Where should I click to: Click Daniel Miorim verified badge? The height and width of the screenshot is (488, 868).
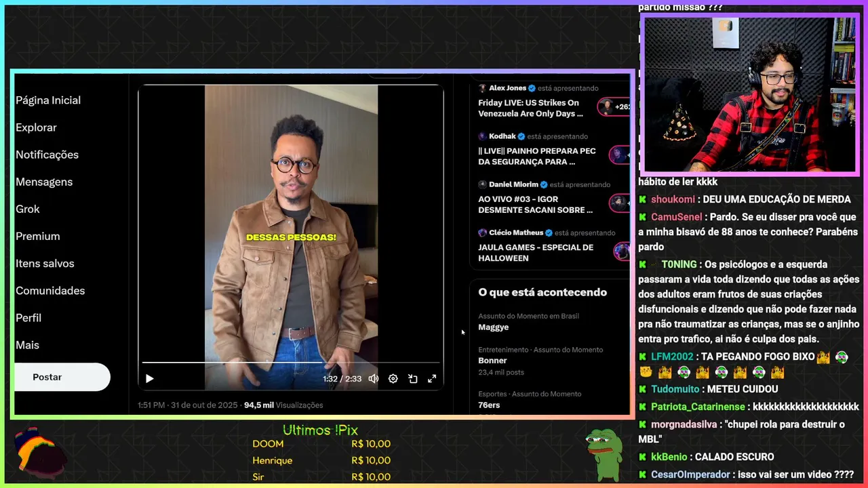pos(544,184)
